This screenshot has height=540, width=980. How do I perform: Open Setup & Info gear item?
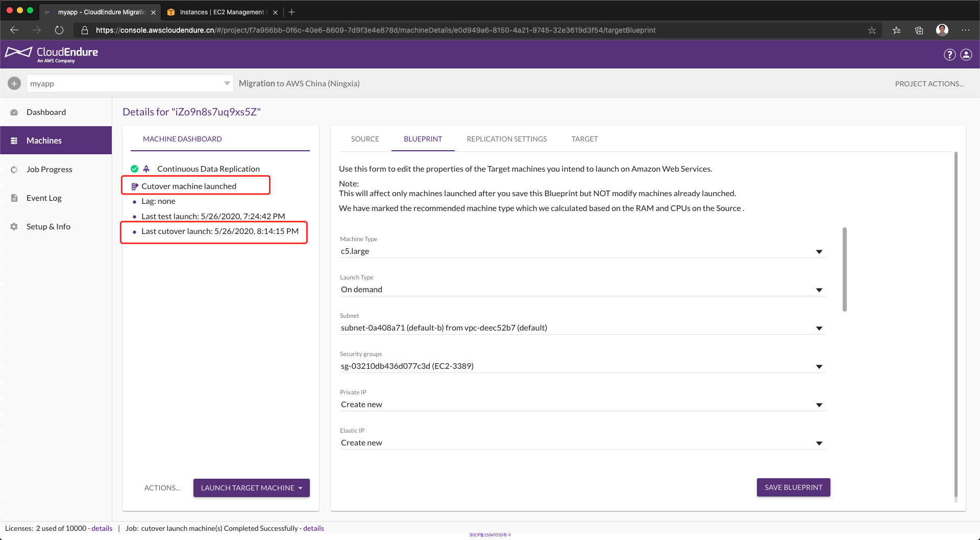[48, 227]
